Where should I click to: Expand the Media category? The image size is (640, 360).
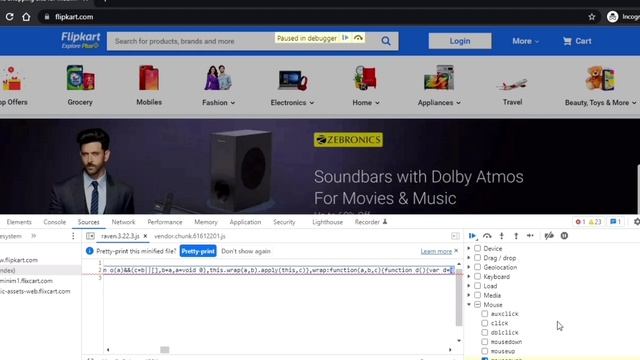pyautogui.click(x=469, y=295)
